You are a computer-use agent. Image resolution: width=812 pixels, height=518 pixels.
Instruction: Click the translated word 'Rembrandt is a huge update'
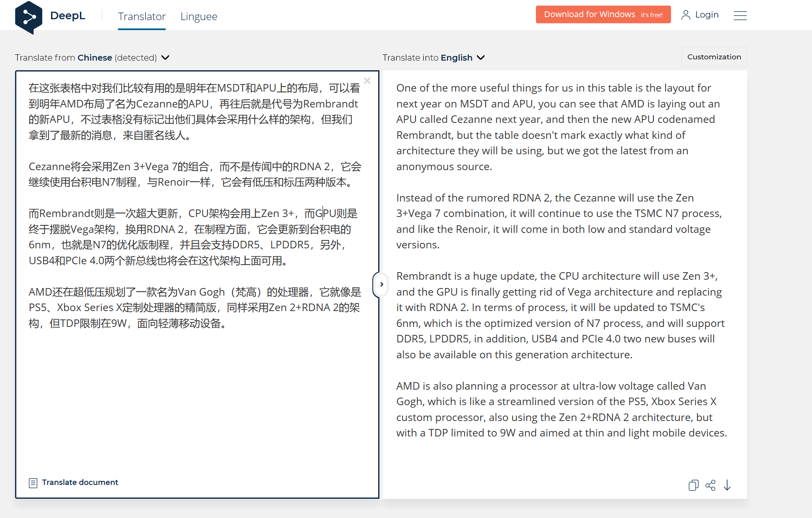466,276
